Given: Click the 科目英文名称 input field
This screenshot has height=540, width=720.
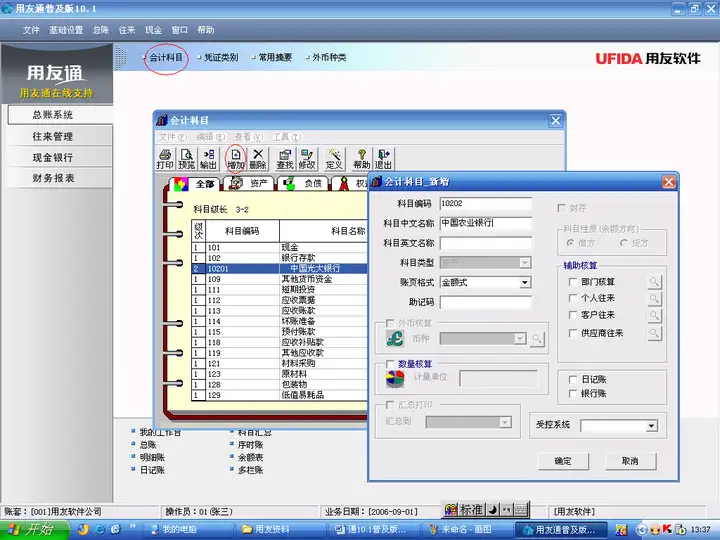Looking at the screenshot, I should [x=485, y=243].
